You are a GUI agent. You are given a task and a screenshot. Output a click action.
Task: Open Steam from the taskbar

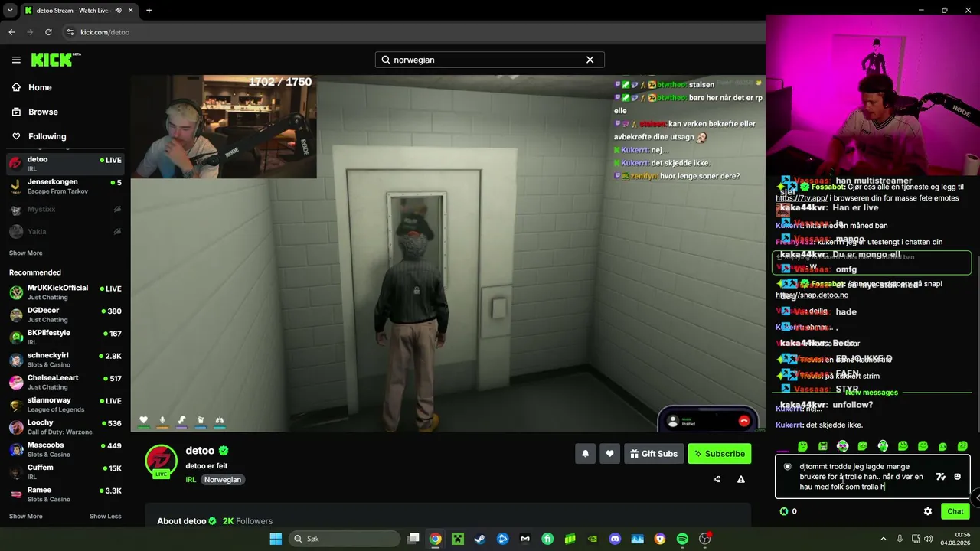coord(479,539)
